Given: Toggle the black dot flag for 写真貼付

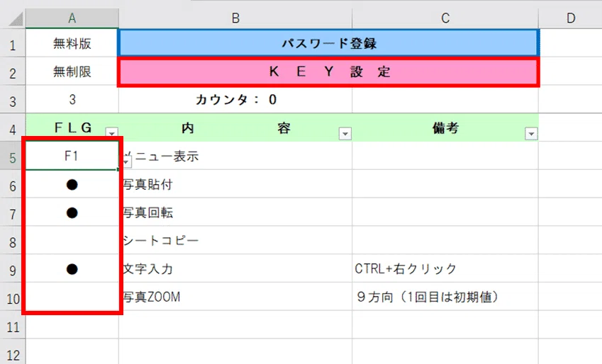Looking at the screenshot, I should [72, 185].
